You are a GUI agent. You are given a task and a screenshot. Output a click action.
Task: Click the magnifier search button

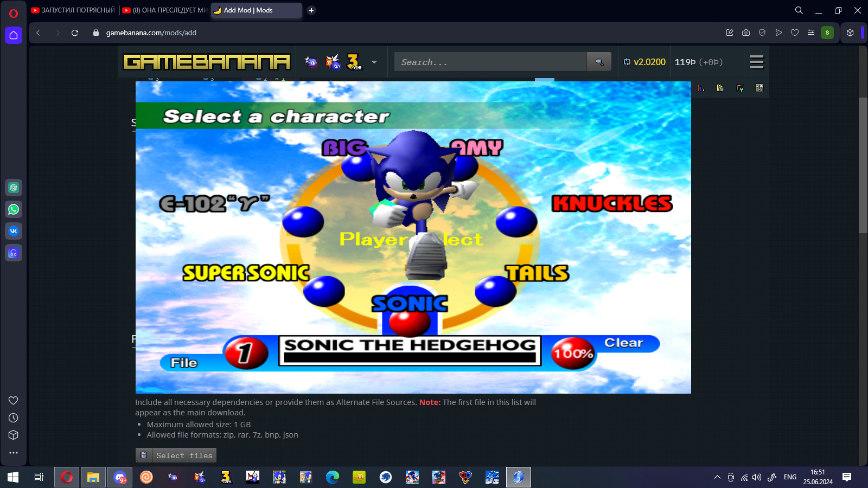599,61
